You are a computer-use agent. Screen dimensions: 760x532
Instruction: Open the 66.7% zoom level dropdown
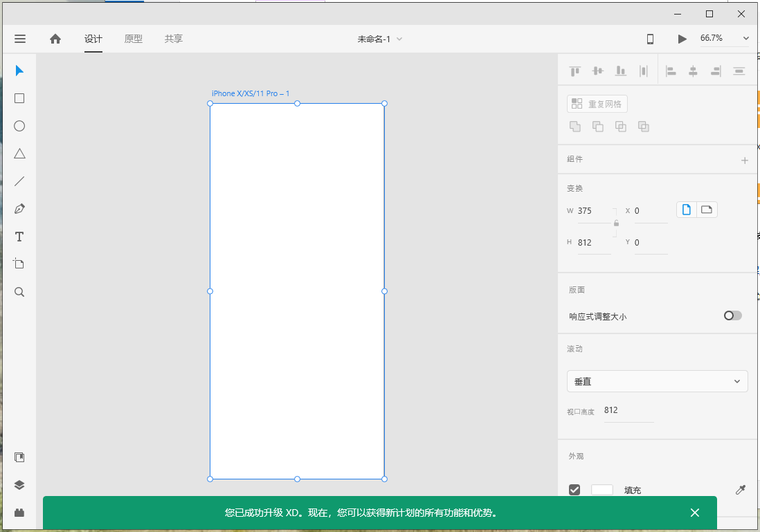[725, 38]
